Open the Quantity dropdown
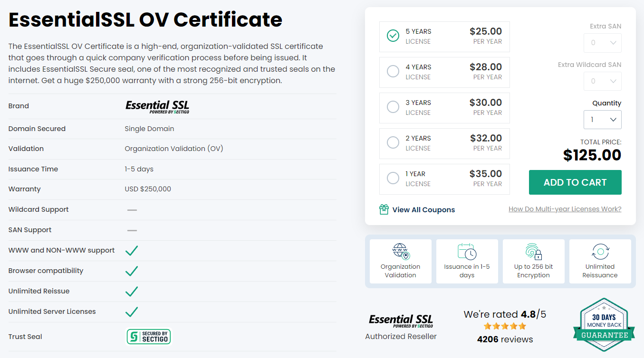The width and height of the screenshot is (644, 358). pos(602,120)
